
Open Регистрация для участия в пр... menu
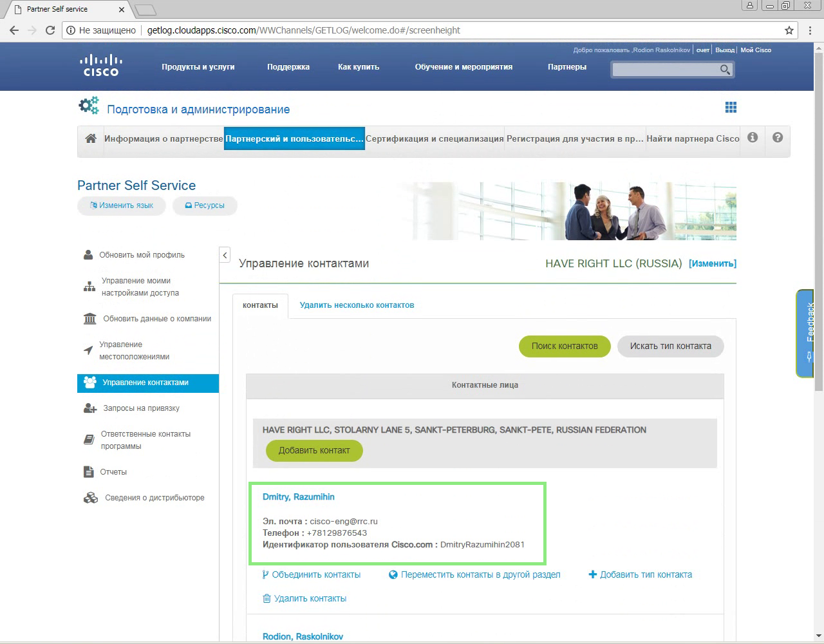point(575,138)
